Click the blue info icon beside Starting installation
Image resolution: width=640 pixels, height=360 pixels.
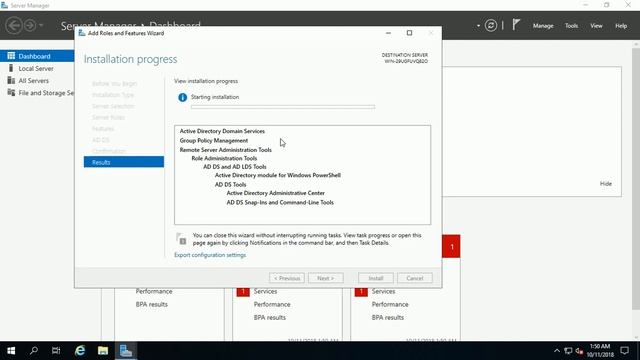[182, 97]
